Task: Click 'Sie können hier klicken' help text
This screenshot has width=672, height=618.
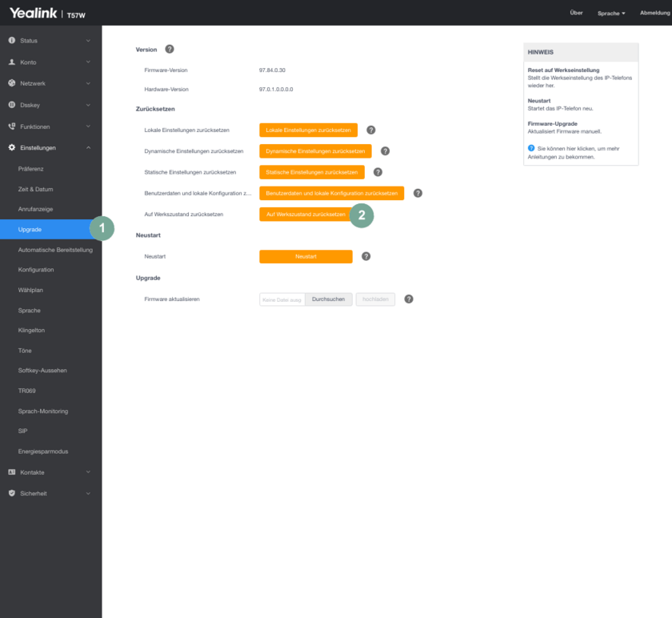Action: pos(574,153)
